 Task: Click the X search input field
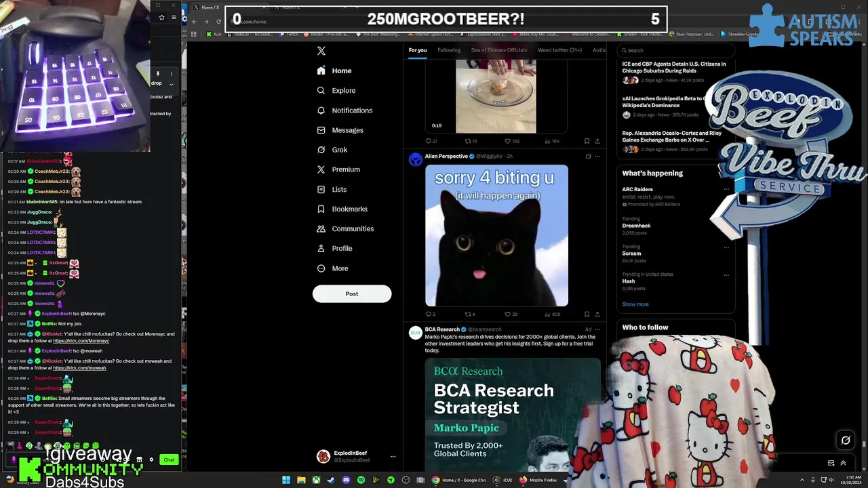pos(675,50)
